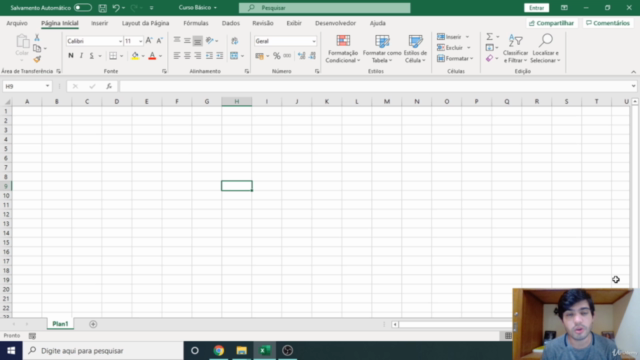The image size is (640, 360).
Task: Click the Save icon in title bar
Action: 102,8
